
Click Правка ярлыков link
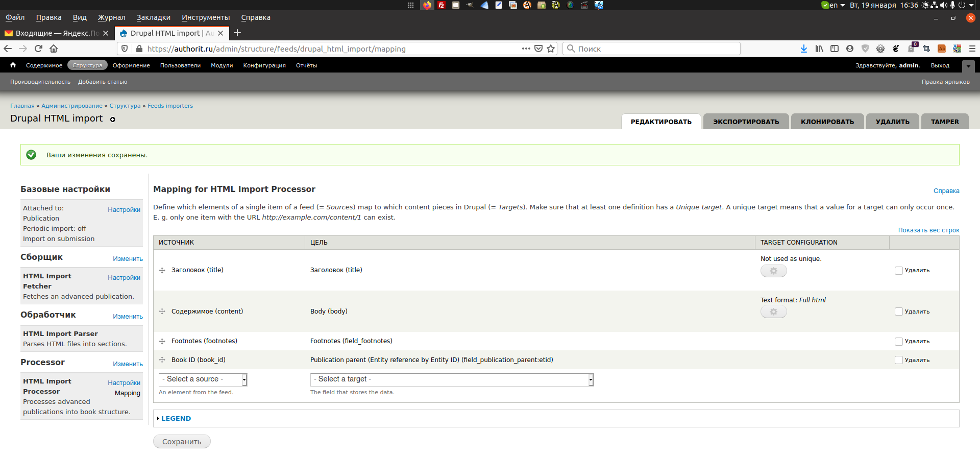click(x=945, y=82)
